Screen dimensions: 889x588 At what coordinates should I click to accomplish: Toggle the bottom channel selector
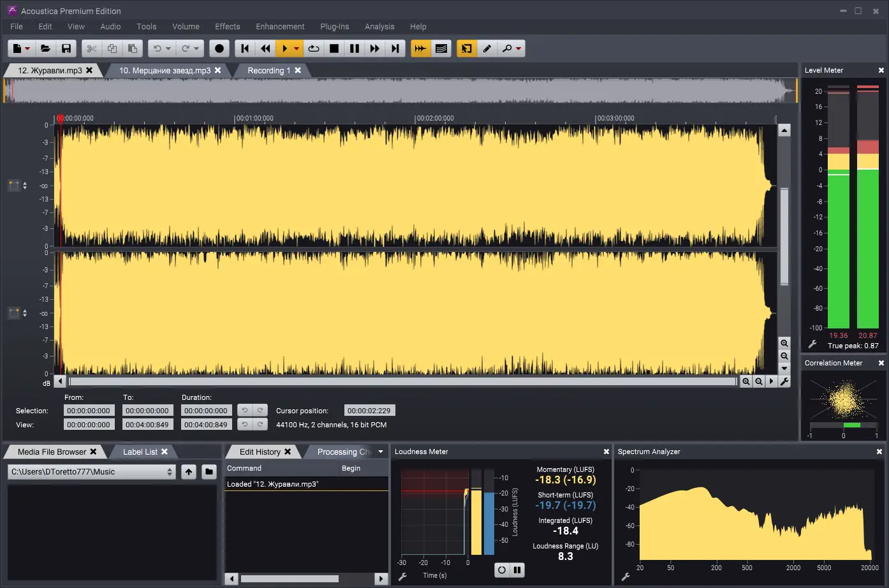pos(14,313)
